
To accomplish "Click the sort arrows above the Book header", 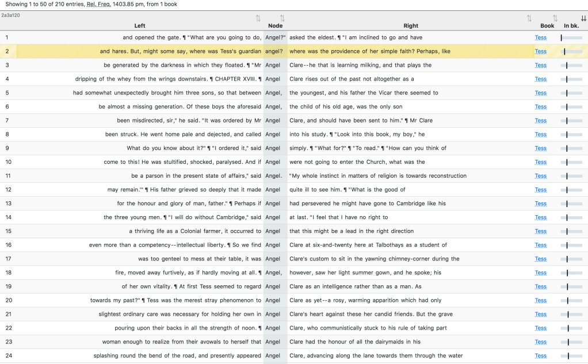I will click(555, 19).
